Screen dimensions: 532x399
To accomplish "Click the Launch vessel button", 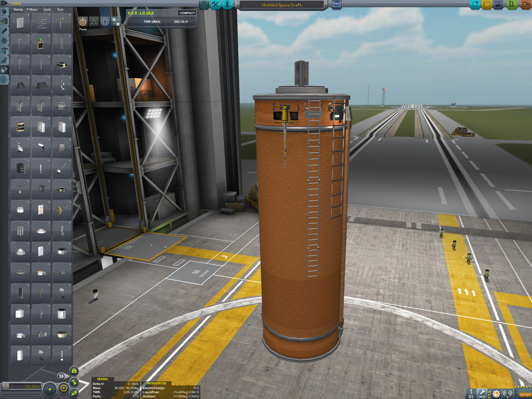I will coord(511,4).
